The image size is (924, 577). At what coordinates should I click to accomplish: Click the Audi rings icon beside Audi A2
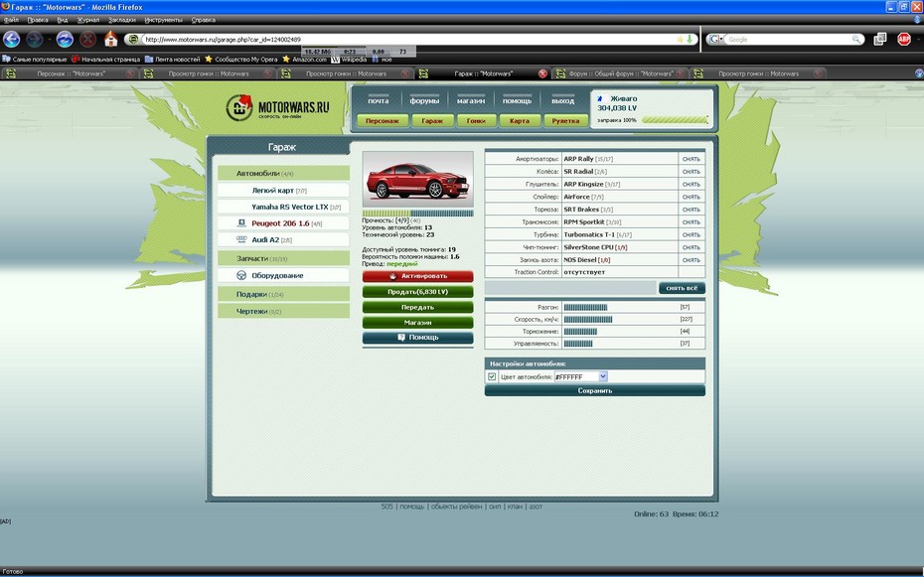click(x=241, y=239)
